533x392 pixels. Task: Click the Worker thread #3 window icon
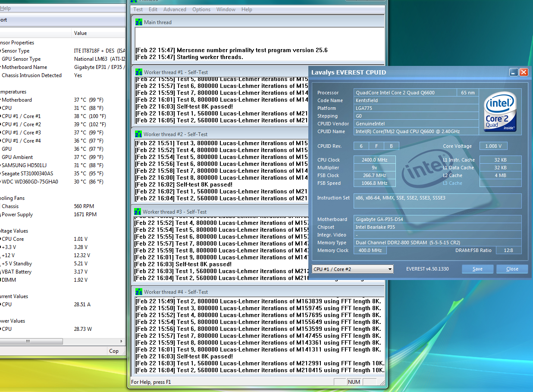point(138,212)
